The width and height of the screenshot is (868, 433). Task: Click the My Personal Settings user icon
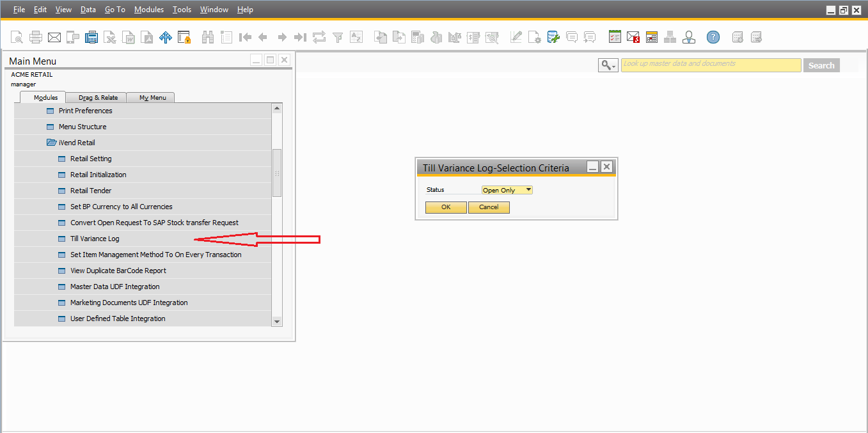click(689, 37)
